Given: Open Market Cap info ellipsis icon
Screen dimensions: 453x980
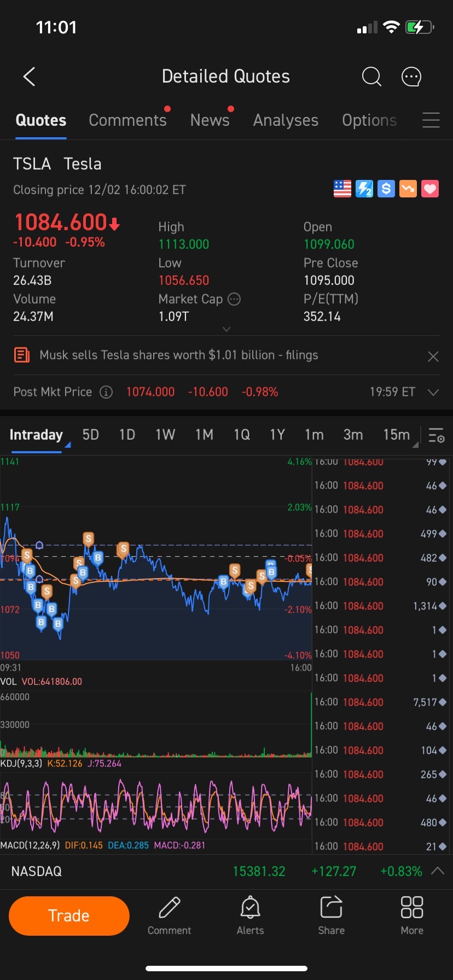Looking at the screenshot, I should 234,299.
